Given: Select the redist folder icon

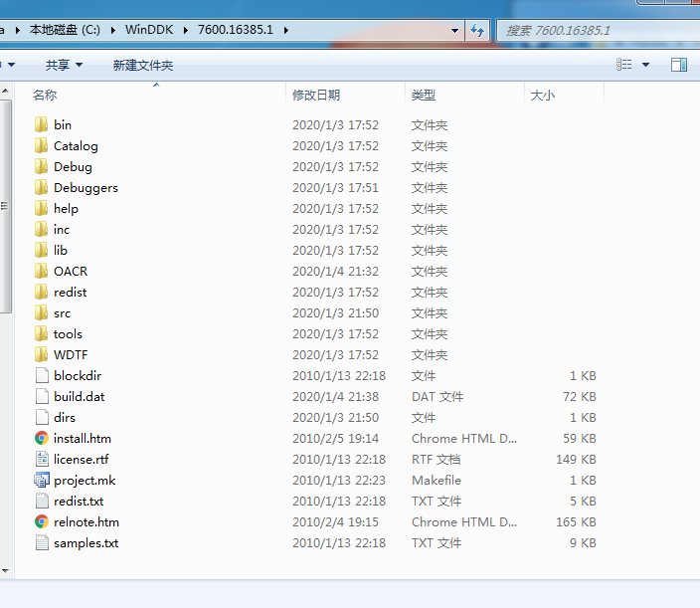Looking at the screenshot, I should pos(41,293).
